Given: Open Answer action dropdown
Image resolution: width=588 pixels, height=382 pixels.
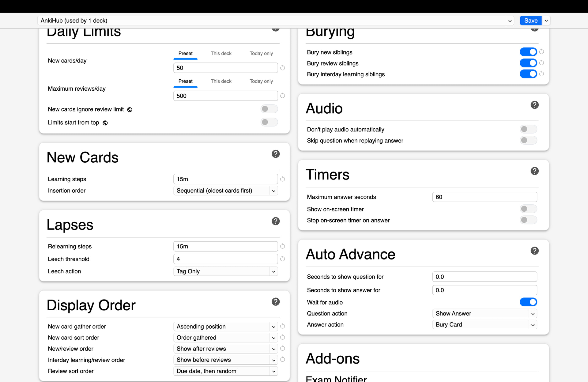Looking at the screenshot, I should point(485,324).
